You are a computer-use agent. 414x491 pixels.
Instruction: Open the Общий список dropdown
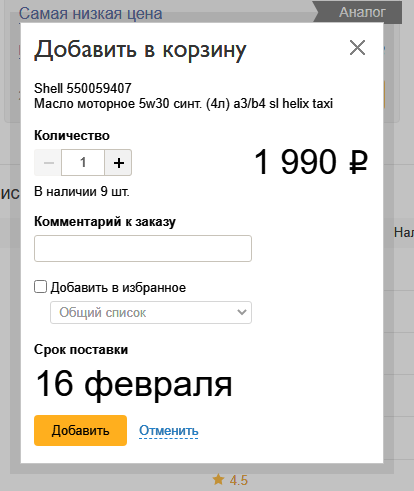(151, 312)
